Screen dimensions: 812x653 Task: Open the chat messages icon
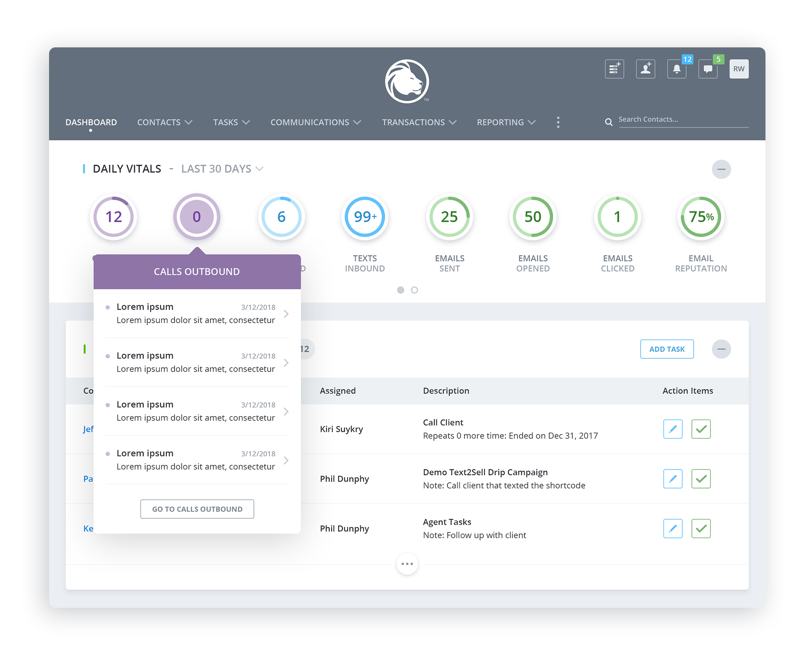[708, 69]
